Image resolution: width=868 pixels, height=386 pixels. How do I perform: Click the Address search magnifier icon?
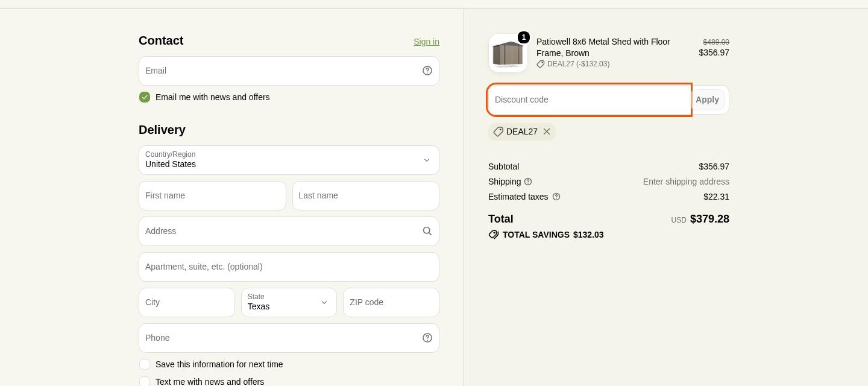[x=427, y=231]
